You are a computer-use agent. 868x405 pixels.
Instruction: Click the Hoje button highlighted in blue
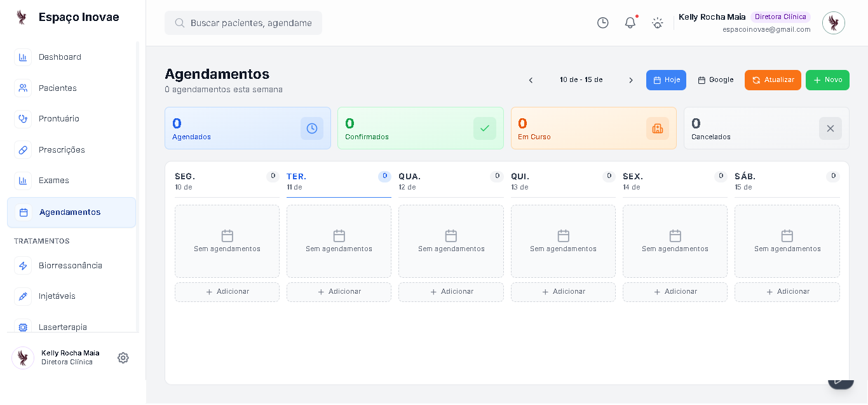[666, 79]
